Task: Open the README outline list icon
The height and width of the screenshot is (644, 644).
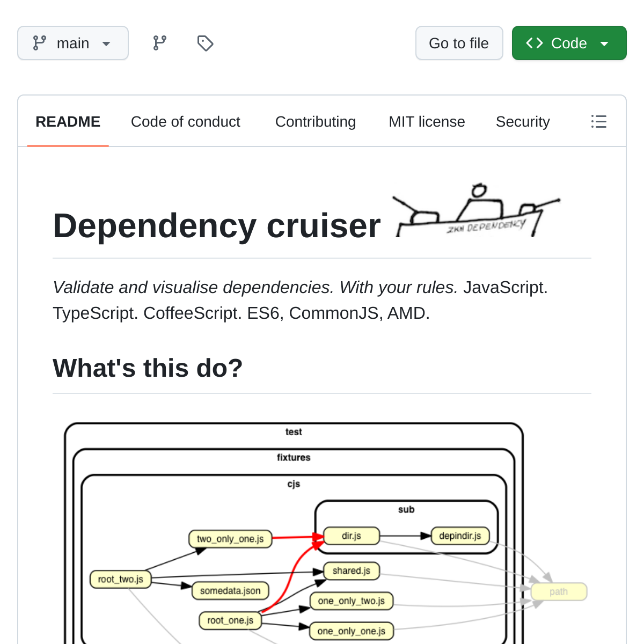Action: point(599,122)
